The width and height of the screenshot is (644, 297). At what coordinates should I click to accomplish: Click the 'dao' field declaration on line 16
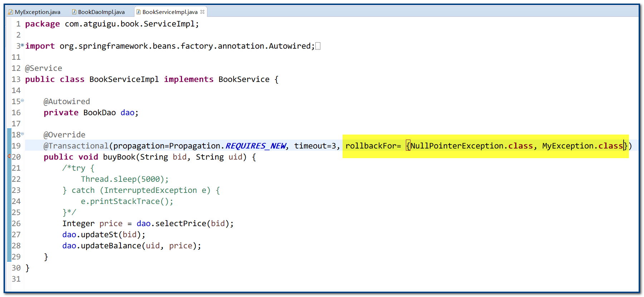[x=127, y=113]
